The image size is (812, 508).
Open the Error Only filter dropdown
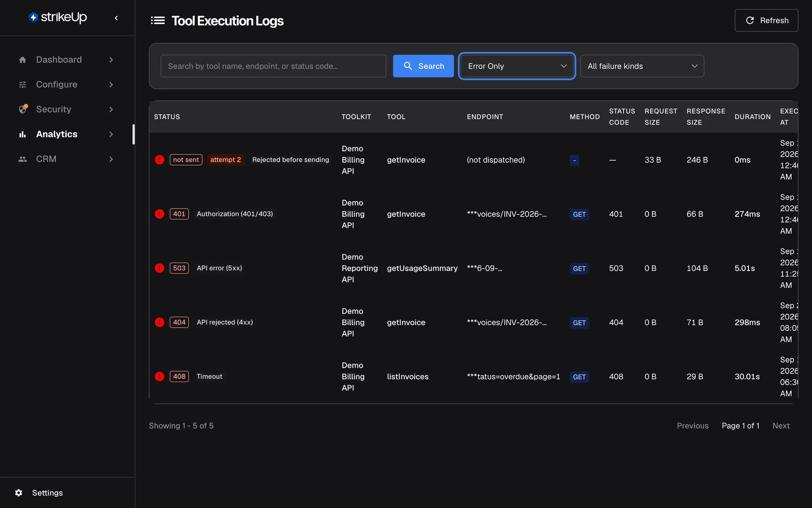(517, 66)
